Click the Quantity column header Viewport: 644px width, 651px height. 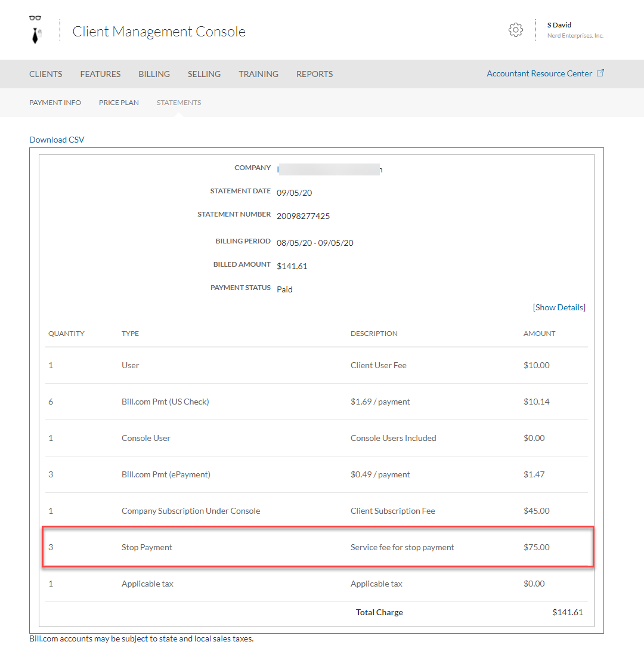pyautogui.click(x=66, y=334)
